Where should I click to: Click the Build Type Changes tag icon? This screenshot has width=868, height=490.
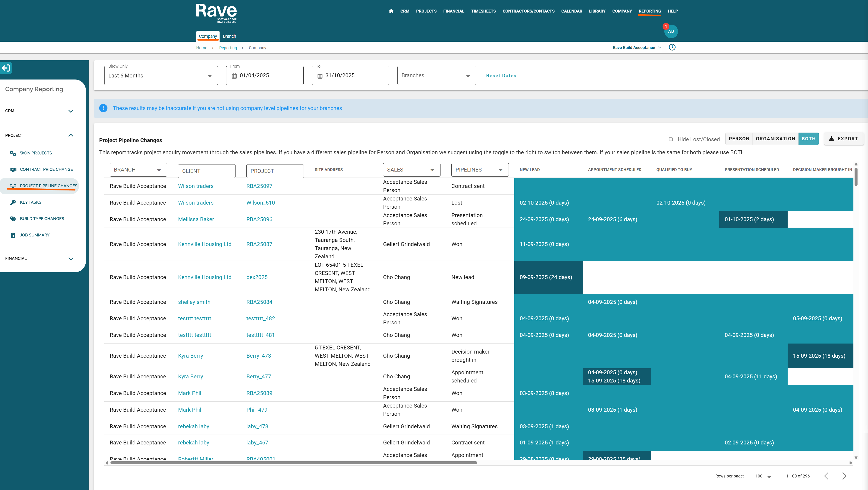click(x=13, y=219)
